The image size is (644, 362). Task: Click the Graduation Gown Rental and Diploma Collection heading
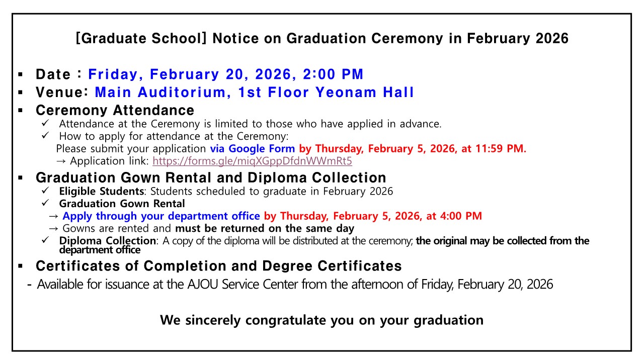point(211,178)
